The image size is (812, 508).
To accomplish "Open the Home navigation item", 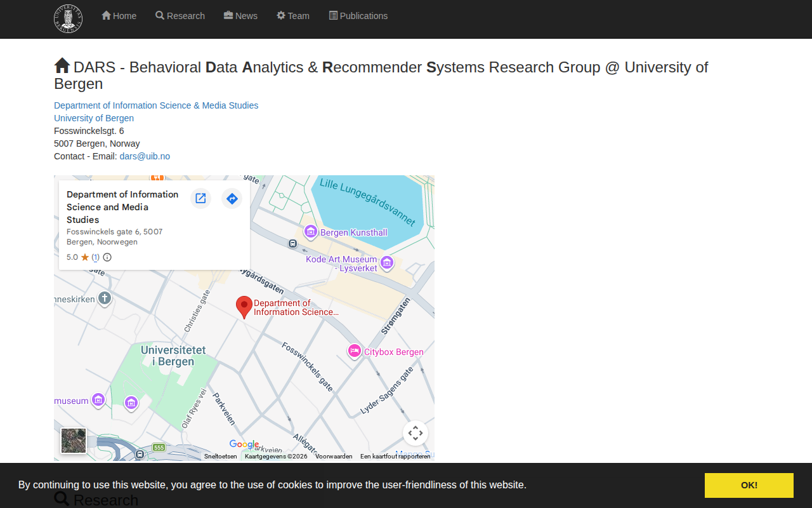I will click(119, 16).
